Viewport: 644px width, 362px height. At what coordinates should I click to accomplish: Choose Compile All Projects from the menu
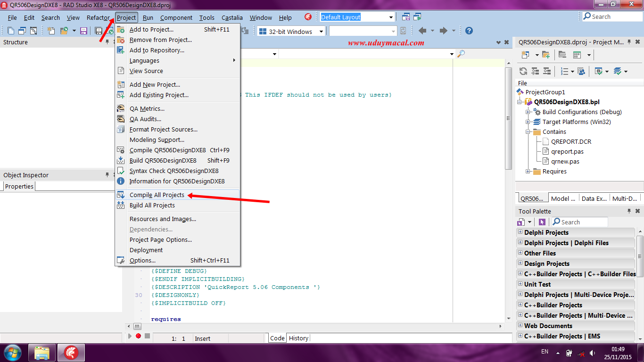(177, 195)
